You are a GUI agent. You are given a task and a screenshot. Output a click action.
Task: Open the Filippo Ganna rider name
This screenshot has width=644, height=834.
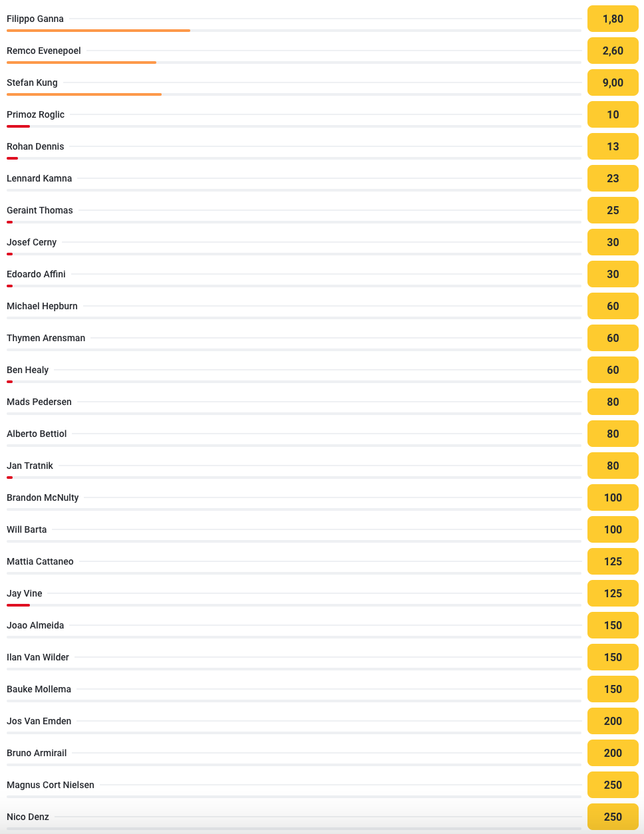pos(35,19)
